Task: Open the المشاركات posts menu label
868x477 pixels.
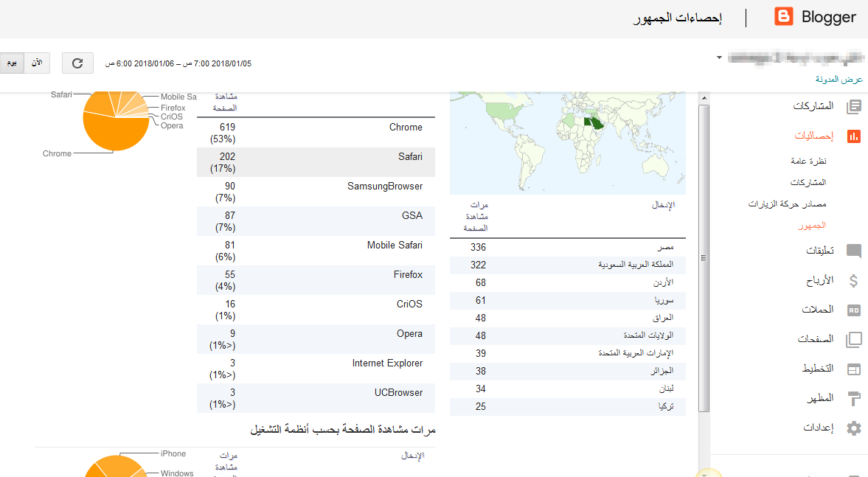Action: (x=813, y=105)
